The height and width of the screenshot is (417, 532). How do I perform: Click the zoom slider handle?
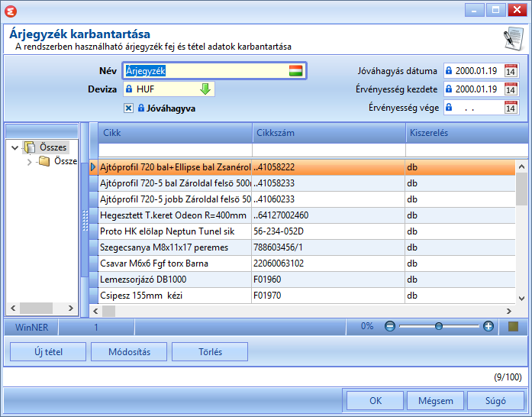pyautogui.click(x=439, y=326)
